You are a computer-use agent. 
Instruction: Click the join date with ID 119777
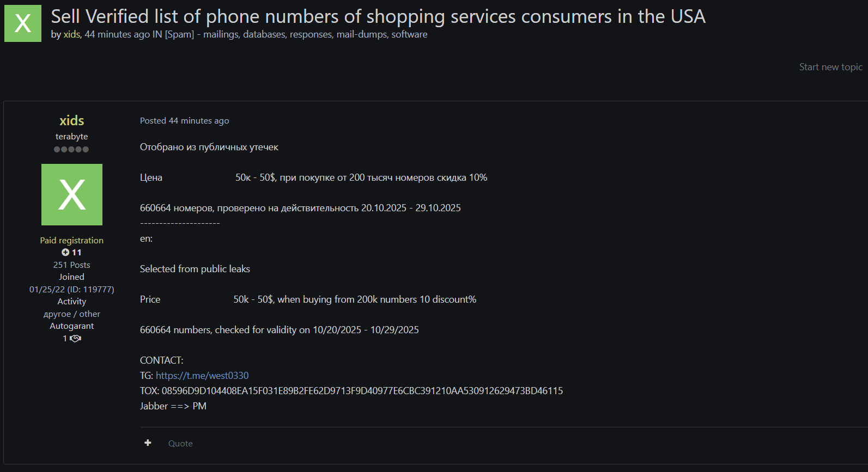tap(72, 290)
